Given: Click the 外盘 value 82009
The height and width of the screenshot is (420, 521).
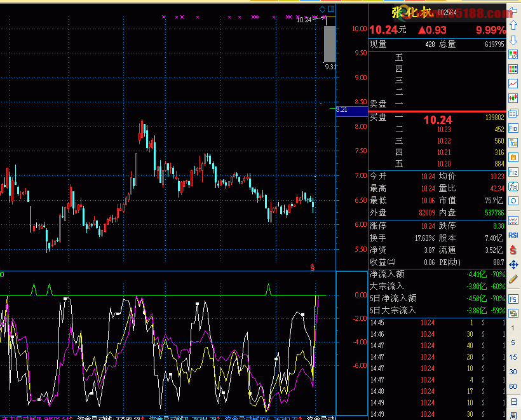Looking at the screenshot, I should click(426, 213).
